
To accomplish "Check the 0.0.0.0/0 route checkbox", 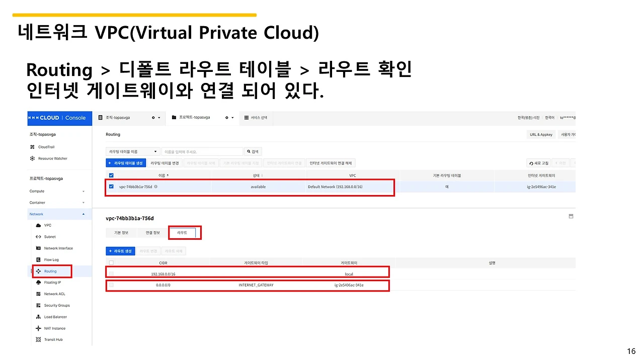I will pyautogui.click(x=111, y=285).
